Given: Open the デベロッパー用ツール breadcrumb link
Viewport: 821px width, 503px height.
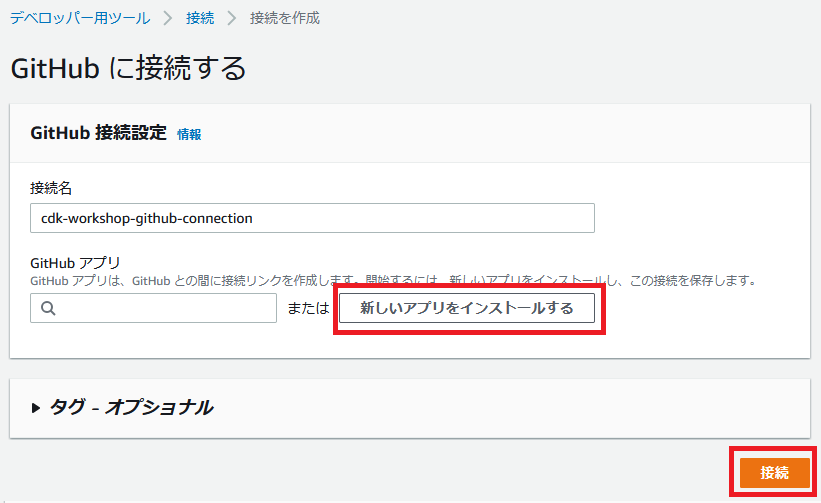Looking at the screenshot, I should coord(80,18).
